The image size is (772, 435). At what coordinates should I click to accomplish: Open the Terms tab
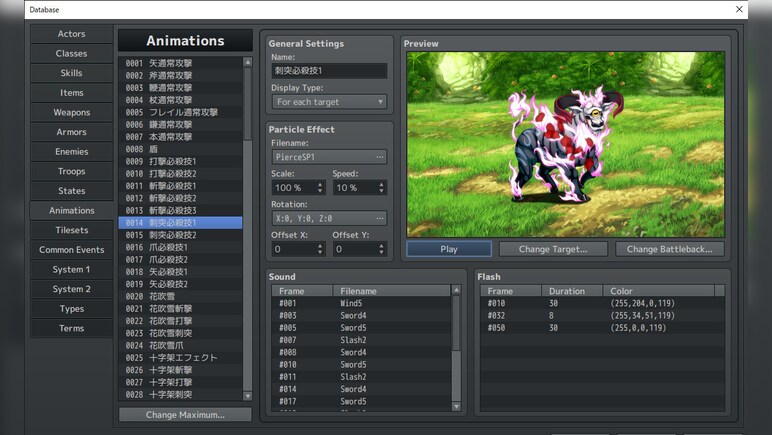coord(71,329)
